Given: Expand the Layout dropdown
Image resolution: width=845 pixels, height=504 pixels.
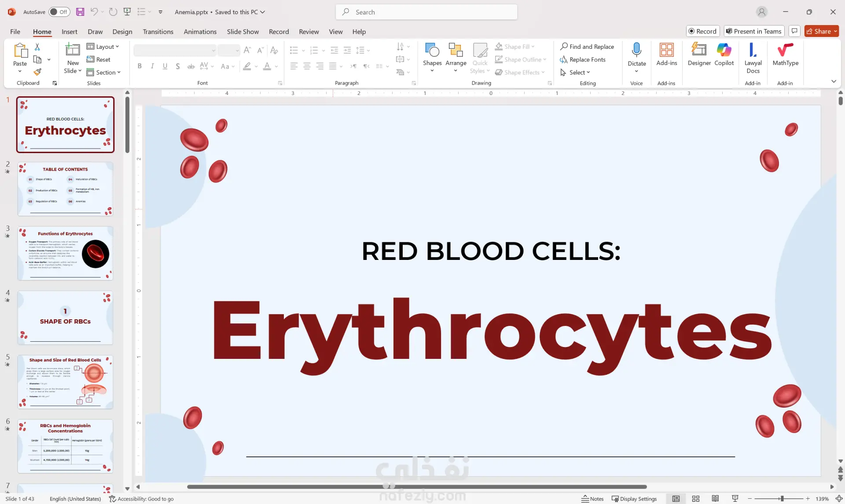Looking at the screenshot, I should pyautogui.click(x=103, y=47).
